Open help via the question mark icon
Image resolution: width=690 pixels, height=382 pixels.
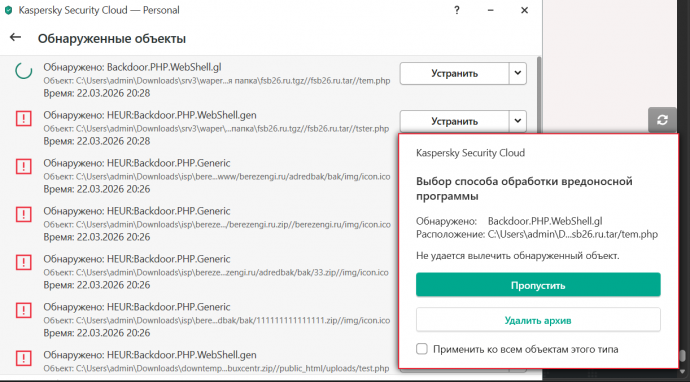457,10
